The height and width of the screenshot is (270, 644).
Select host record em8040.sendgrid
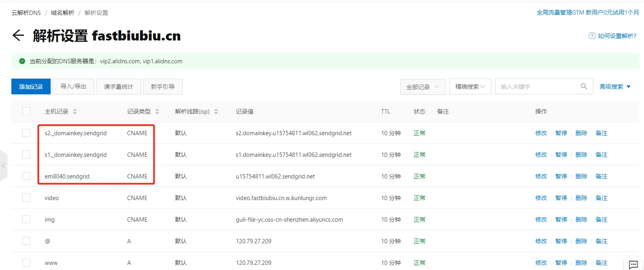tap(67, 176)
